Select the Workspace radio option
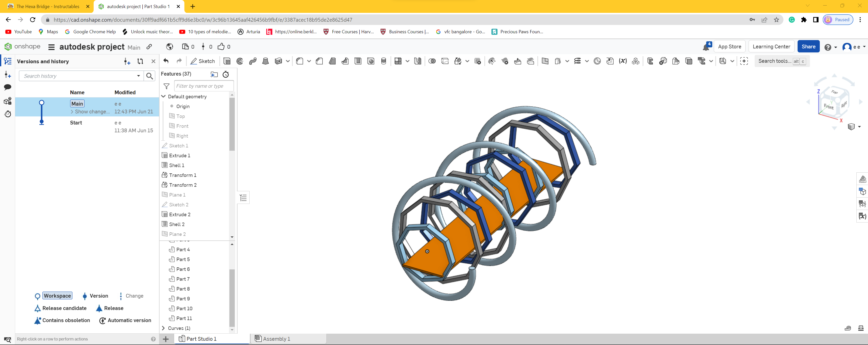This screenshot has height=345, width=868. click(x=57, y=296)
